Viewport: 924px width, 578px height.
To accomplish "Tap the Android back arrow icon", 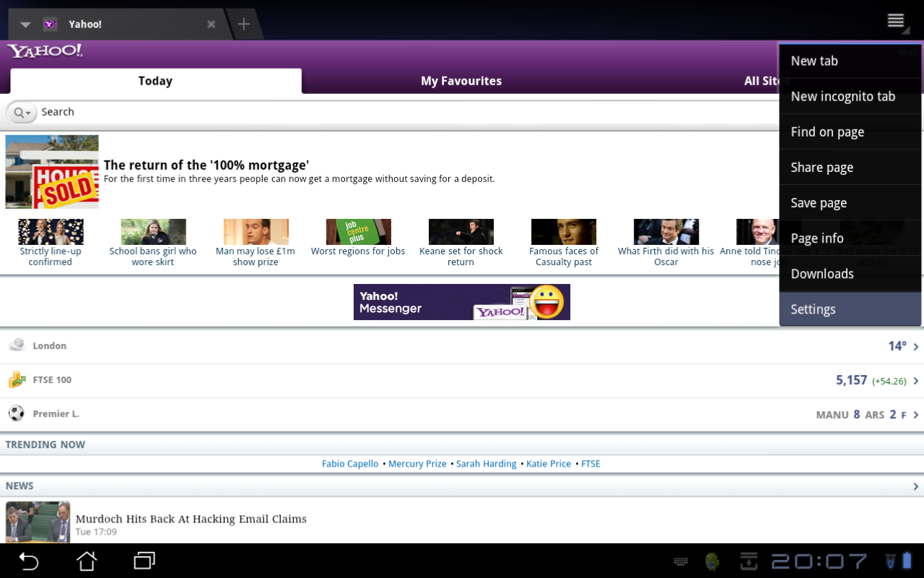I will (x=28, y=561).
